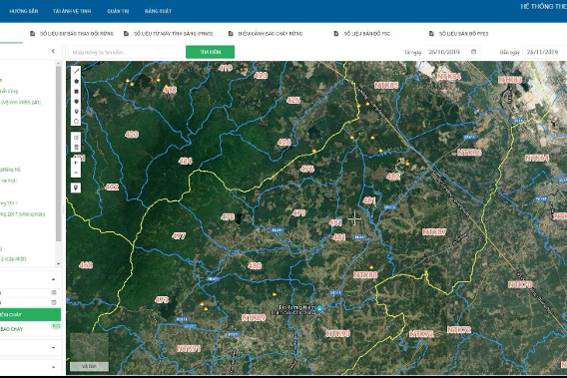Open the Số liệu bản đồ PFES tab
Image resolution: width=567 pixels, height=378 pixels.
(459, 34)
